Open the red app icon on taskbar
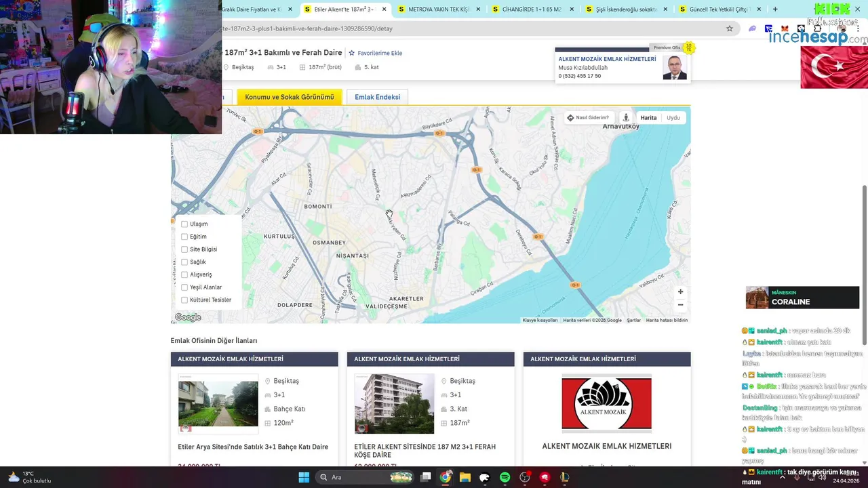 point(545,477)
